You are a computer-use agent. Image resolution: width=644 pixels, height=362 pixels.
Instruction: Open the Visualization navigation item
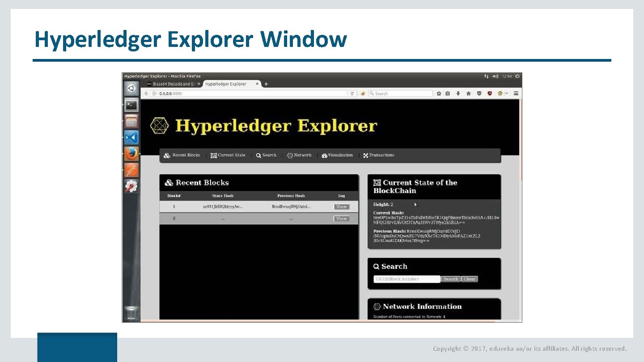tap(337, 156)
